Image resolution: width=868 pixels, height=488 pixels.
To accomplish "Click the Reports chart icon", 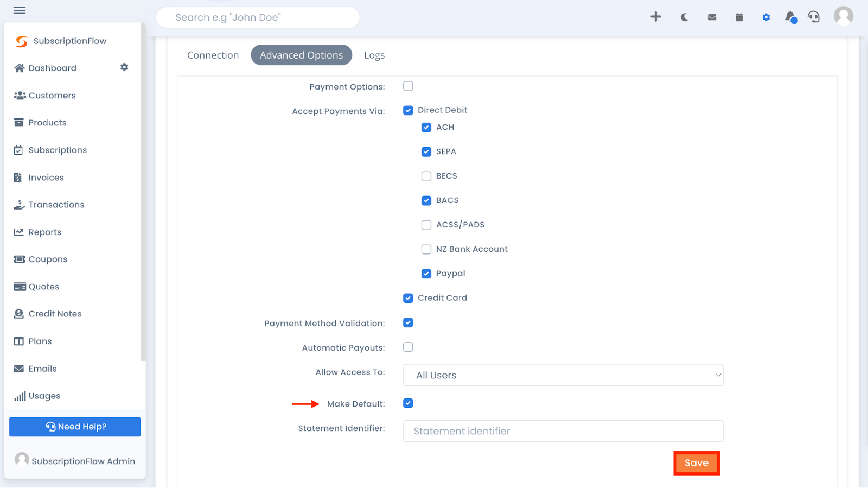I will point(19,232).
